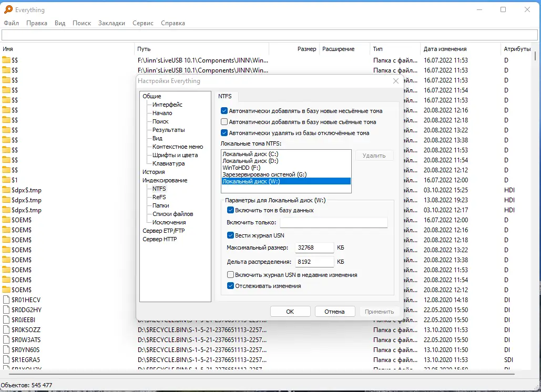Select Папки in settings tree
Image resolution: width=541 pixels, height=392 pixels.
point(161,205)
